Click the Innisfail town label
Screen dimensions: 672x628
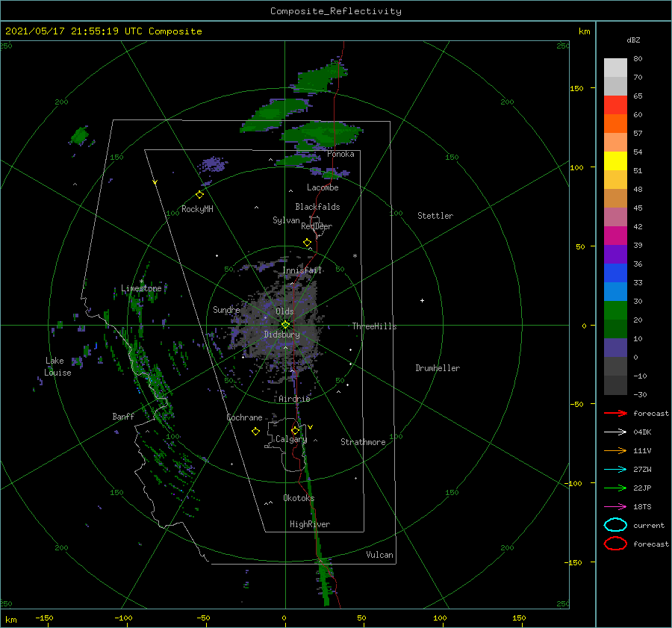[302, 270]
